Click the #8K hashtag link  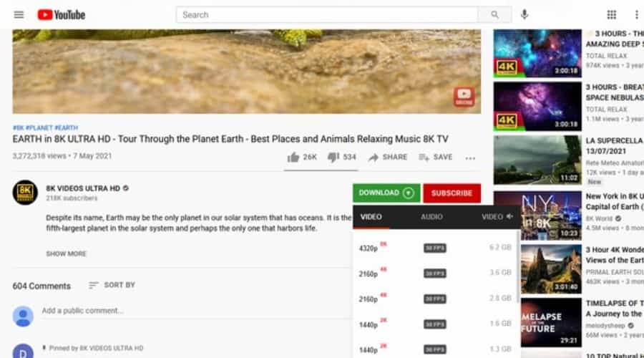[x=18, y=128]
